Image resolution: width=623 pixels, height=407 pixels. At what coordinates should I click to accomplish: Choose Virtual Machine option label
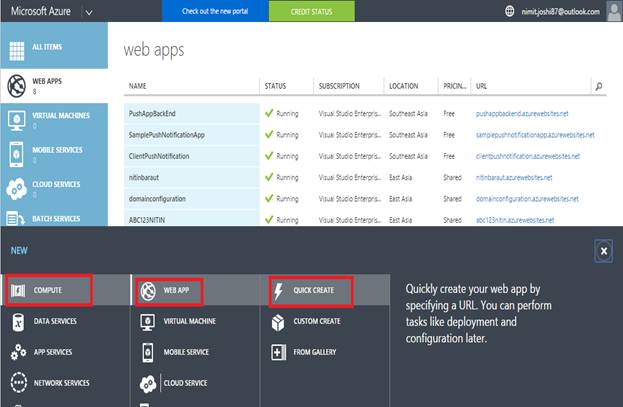[190, 321]
